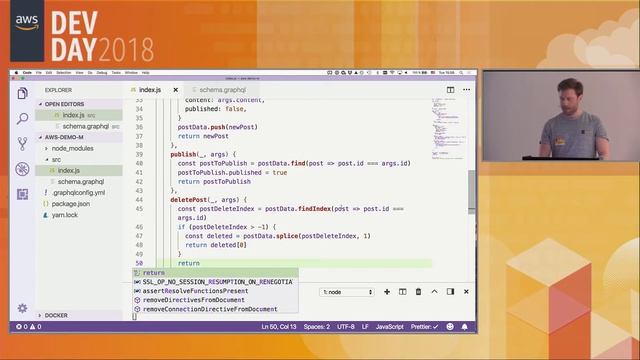Split the terminal panel

(x=402, y=292)
